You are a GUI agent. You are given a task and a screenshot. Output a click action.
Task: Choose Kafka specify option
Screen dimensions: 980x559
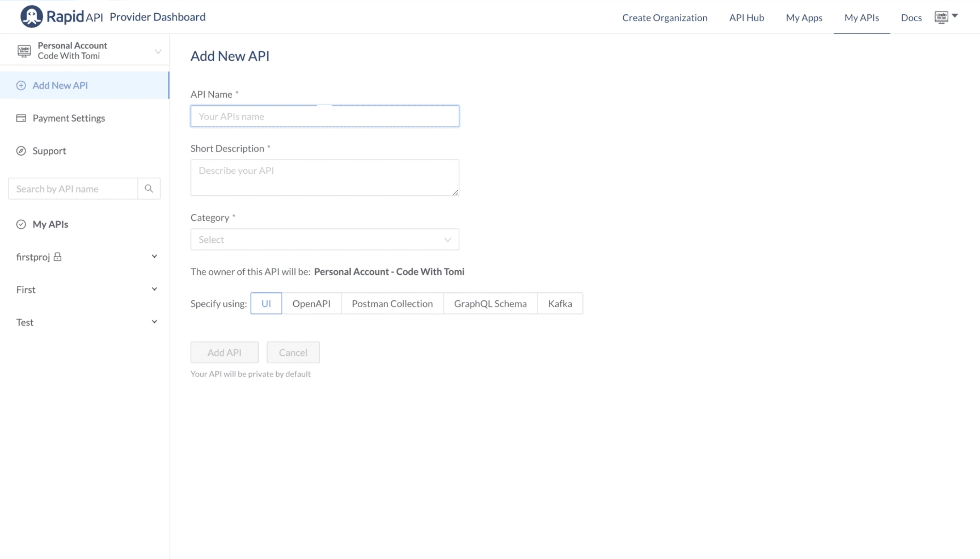point(560,303)
